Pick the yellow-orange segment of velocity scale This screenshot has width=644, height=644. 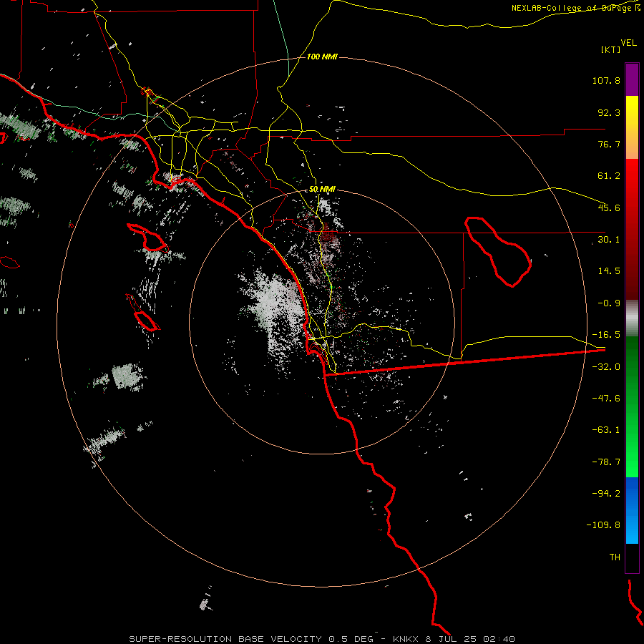click(632, 127)
